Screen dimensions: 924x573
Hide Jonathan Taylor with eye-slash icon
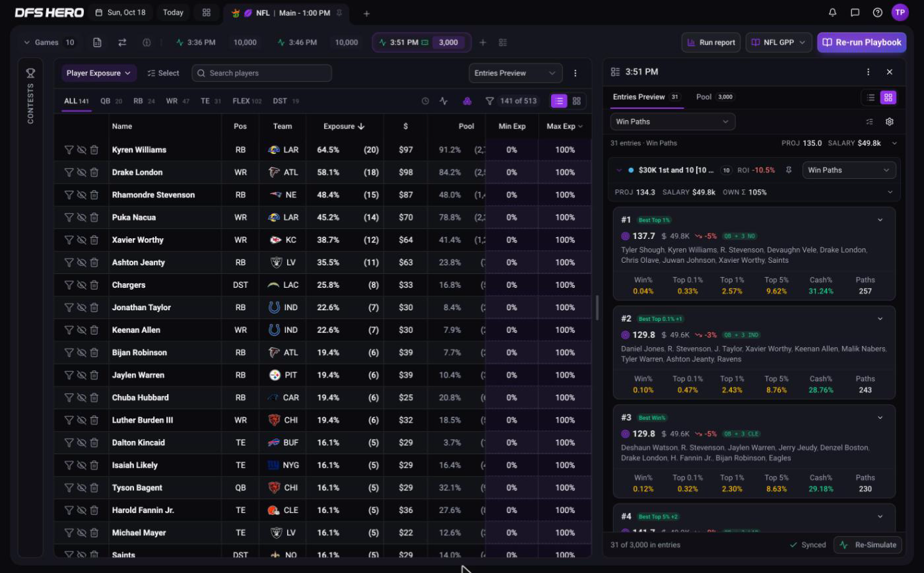81,308
